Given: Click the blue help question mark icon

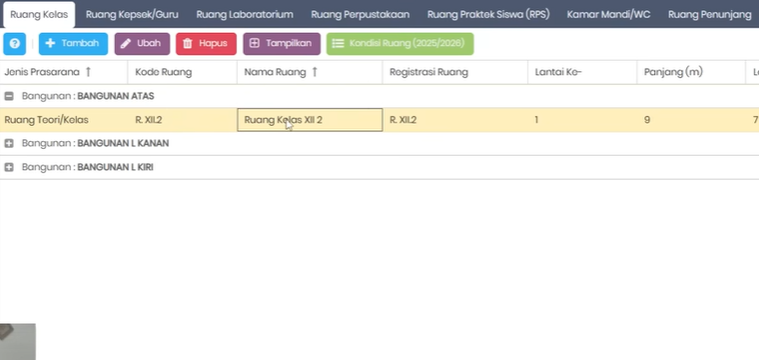Looking at the screenshot, I should (x=15, y=44).
